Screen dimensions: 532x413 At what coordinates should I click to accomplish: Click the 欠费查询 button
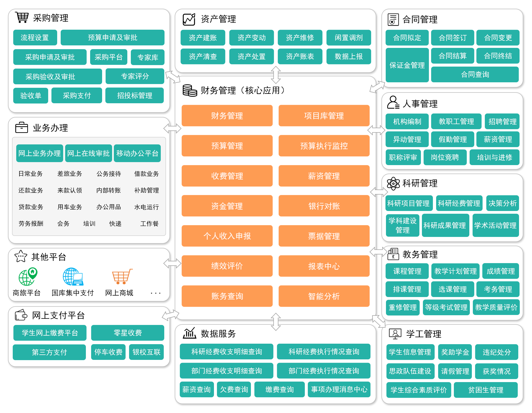pyautogui.click(x=234, y=389)
